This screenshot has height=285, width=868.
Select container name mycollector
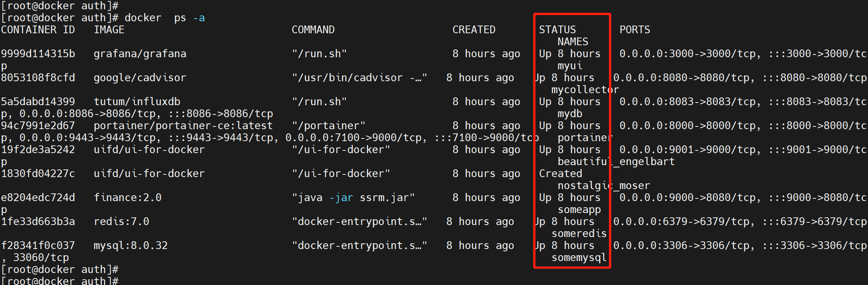click(x=585, y=90)
